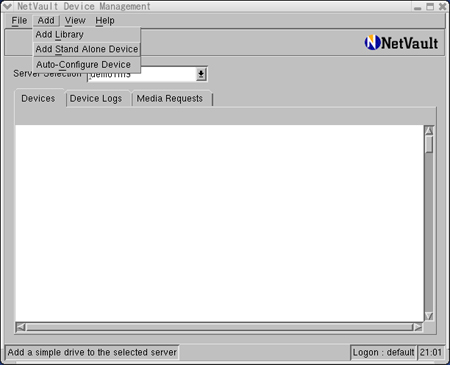Open the Media Requests tab

coord(170,99)
